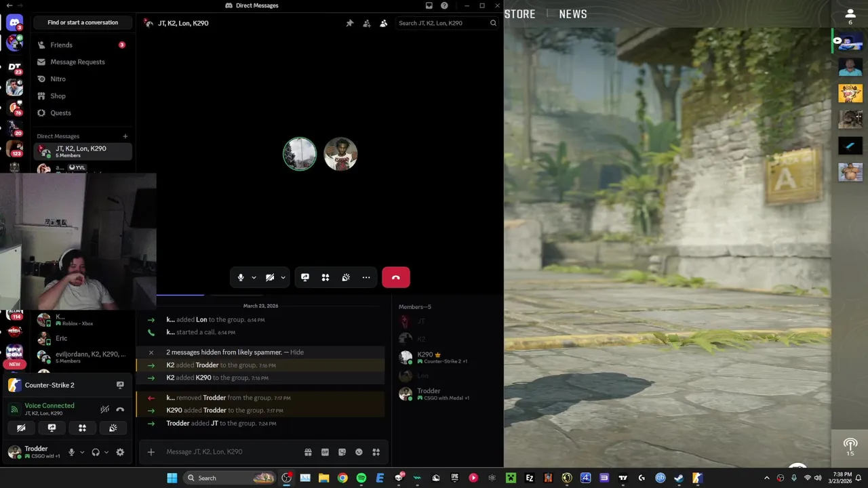Click the Trodder user panel avatar
Viewport: 868px width, 488px height.
[x=14, y=452]
